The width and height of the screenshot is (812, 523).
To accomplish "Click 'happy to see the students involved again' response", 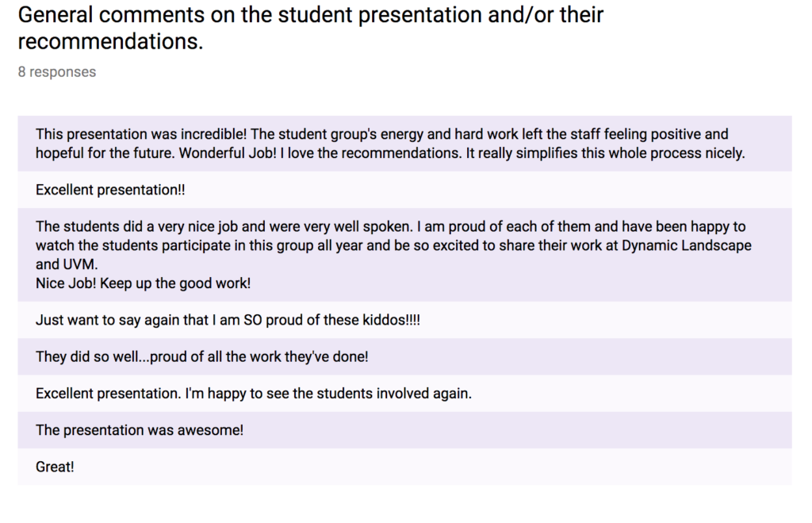I will point(404,394).
